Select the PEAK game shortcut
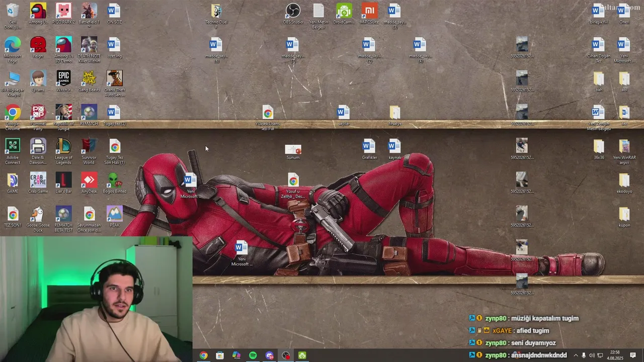Screen dimensions: 644x362 [x=114, y=217]
